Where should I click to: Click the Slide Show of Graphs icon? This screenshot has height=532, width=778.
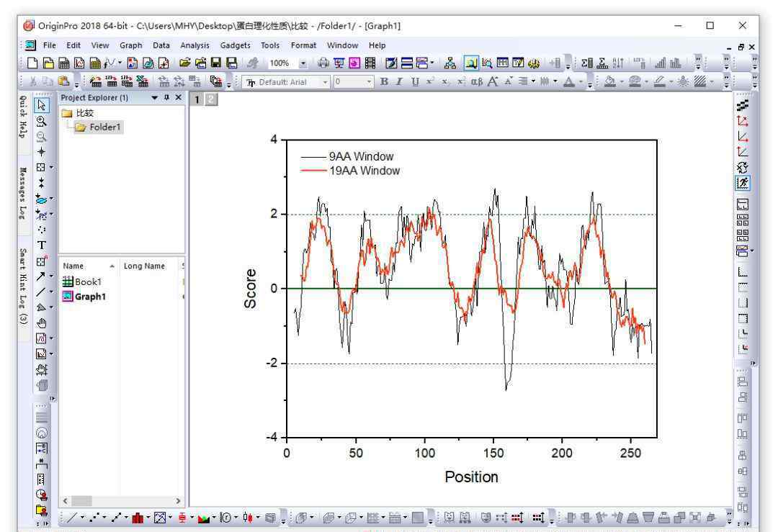click(339, 63)
